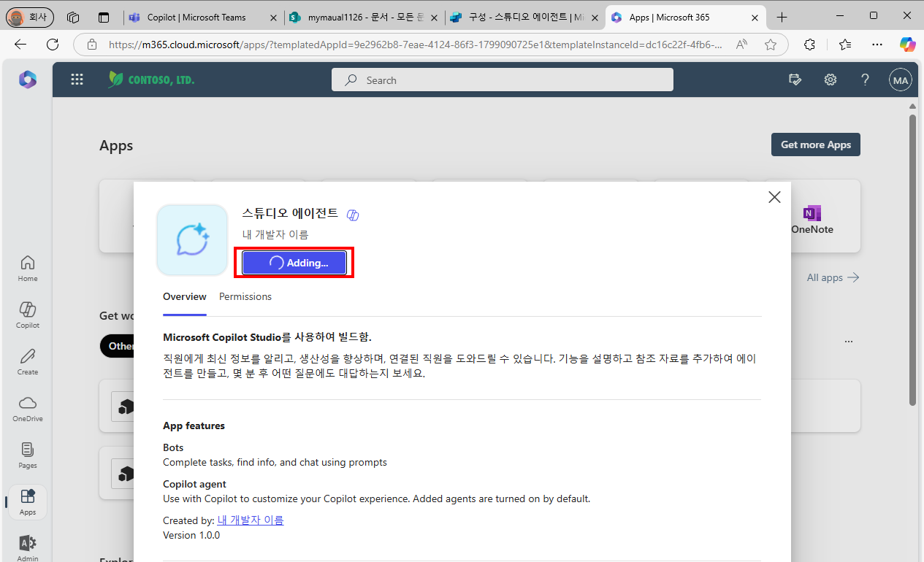Open the MA account avatar
This screenshot has height=562, width=924.
click(901, 80)
